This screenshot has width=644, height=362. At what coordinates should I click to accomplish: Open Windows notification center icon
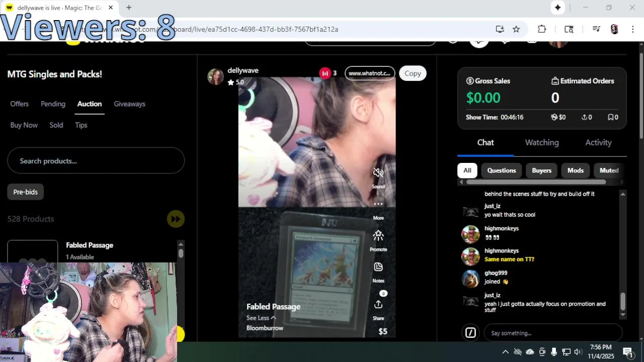tap(628, 352)
